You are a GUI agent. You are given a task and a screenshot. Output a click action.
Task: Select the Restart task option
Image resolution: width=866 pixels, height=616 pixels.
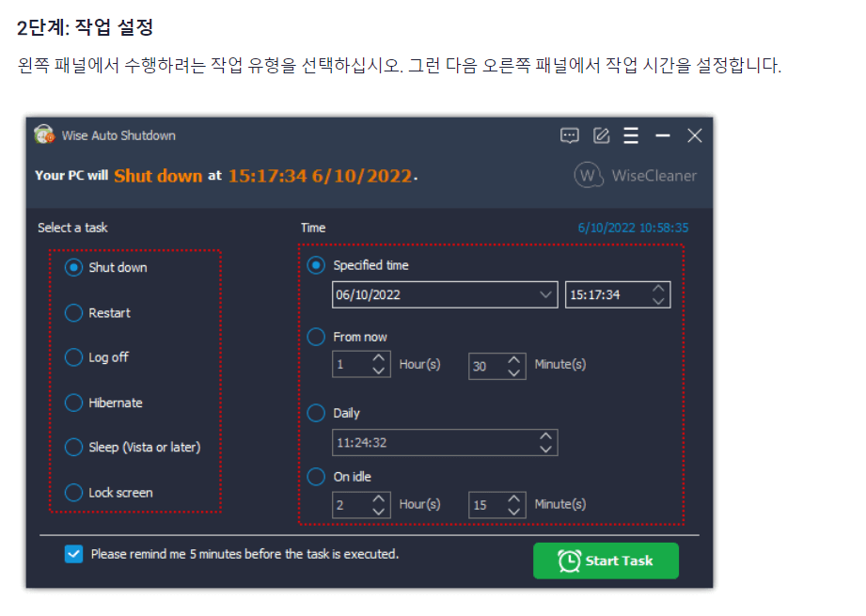[73, 312]
